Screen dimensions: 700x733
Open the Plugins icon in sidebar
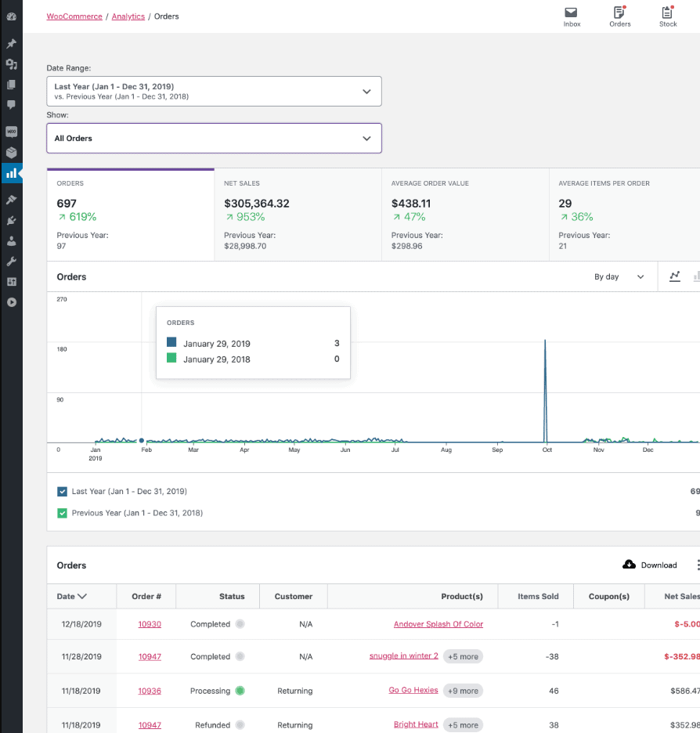[x=11, y=220]
